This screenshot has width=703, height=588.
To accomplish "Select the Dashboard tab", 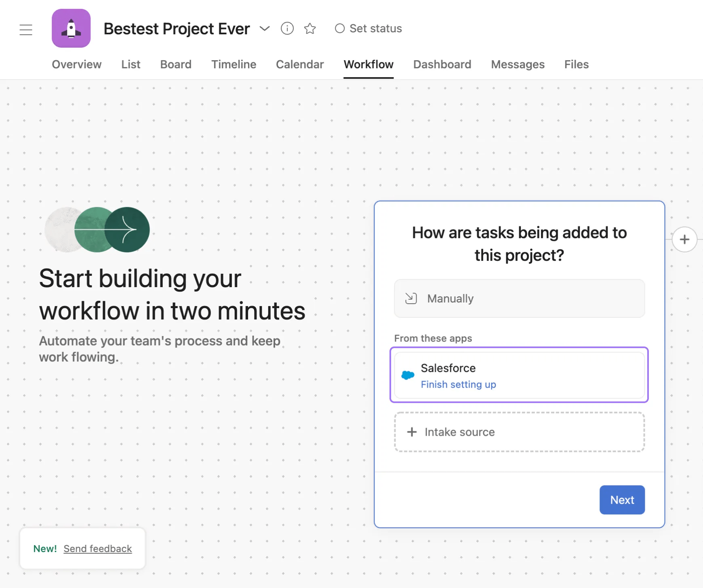I will (442, 64).
